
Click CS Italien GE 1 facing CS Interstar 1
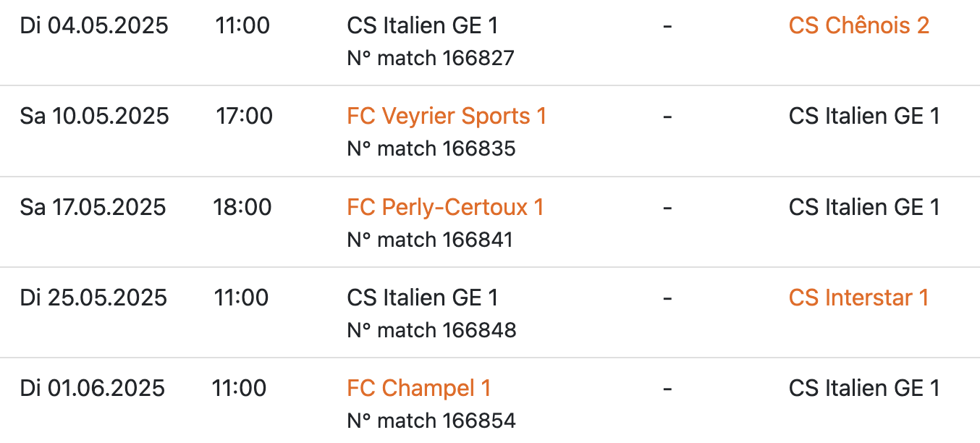(x=423, y=298)
